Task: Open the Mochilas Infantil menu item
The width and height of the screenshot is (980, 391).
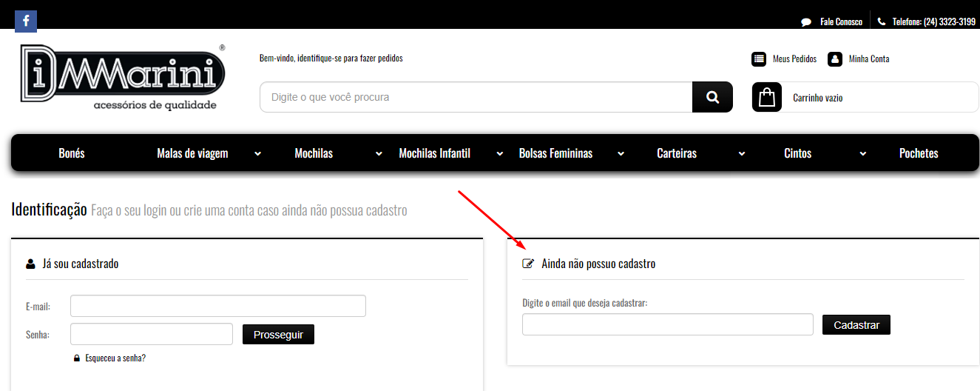Action: coord(434,153)
